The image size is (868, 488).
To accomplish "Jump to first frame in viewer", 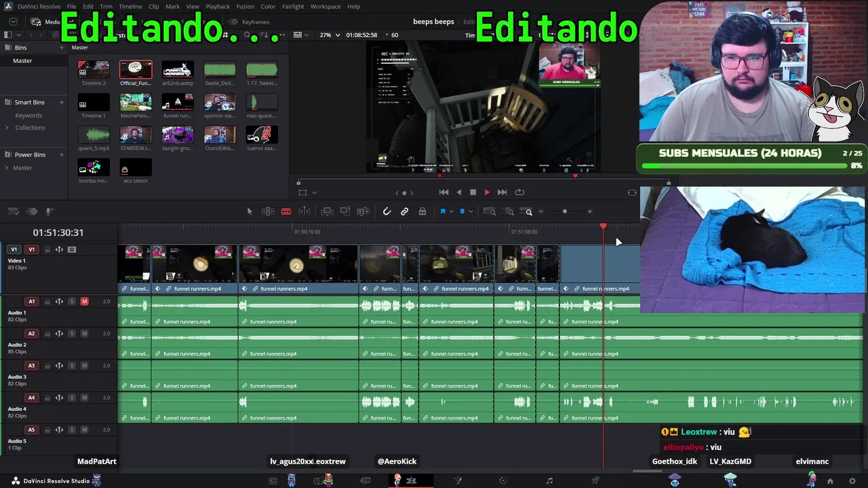I will (443, 192).
